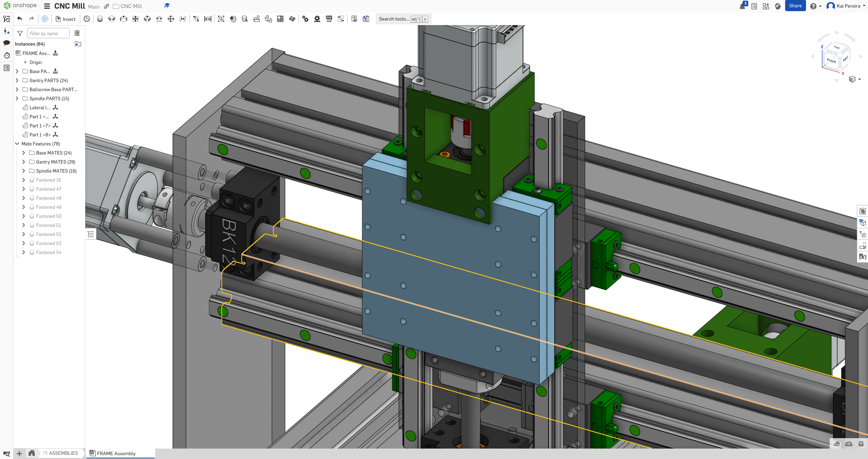
Task: Open the notifications bell
Action: click(x=742, y=6)
